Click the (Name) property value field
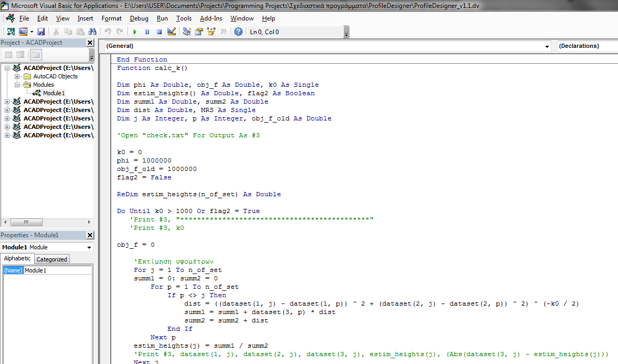Image resolution: width=618 pixels, height=364 pixels. [x=57, y=270]
